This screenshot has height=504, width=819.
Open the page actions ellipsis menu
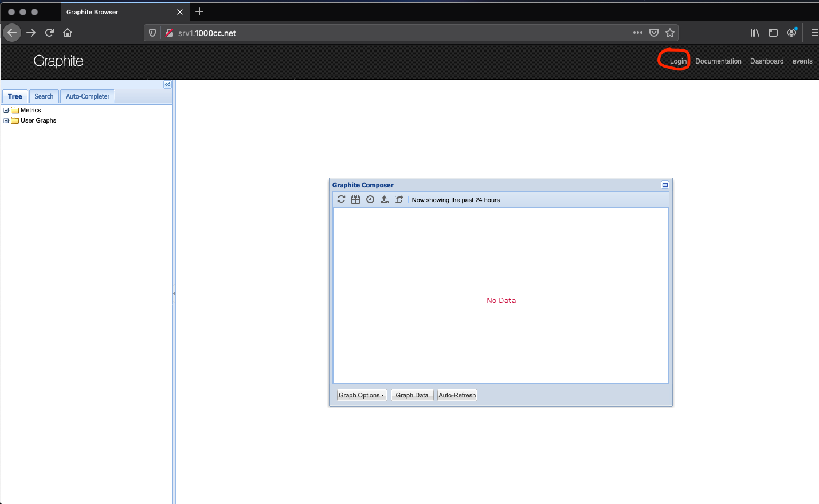tap(638, 33)
